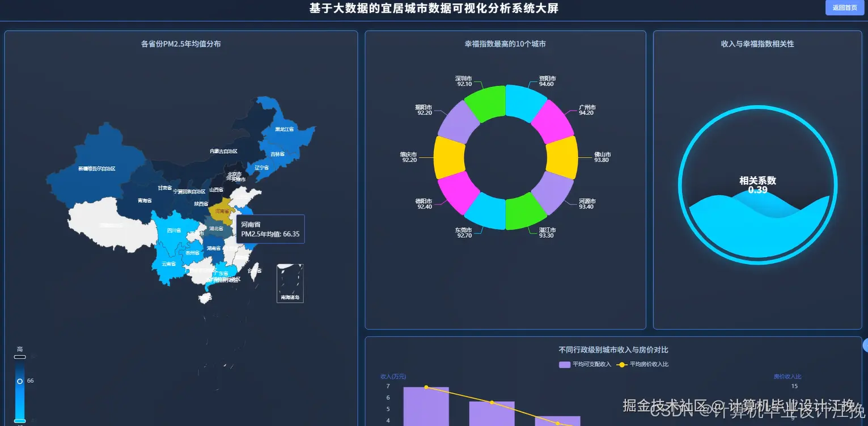Toggle the 平均可支配收入 legend item

pos(585,364)
